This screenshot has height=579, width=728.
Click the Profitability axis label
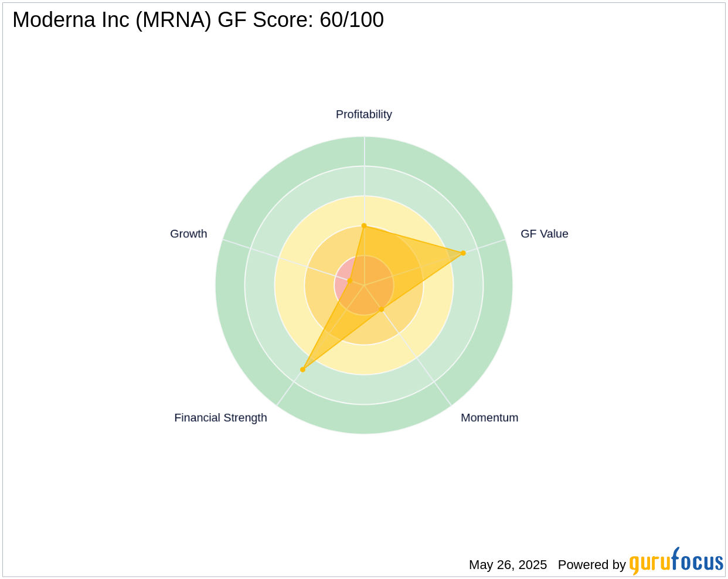click(x=363, y=114)
